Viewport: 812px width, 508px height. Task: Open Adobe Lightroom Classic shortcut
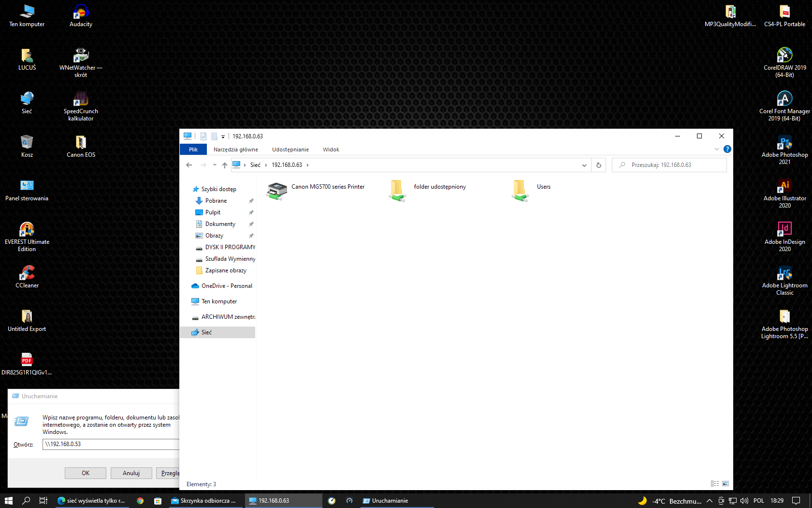[785, 281]
